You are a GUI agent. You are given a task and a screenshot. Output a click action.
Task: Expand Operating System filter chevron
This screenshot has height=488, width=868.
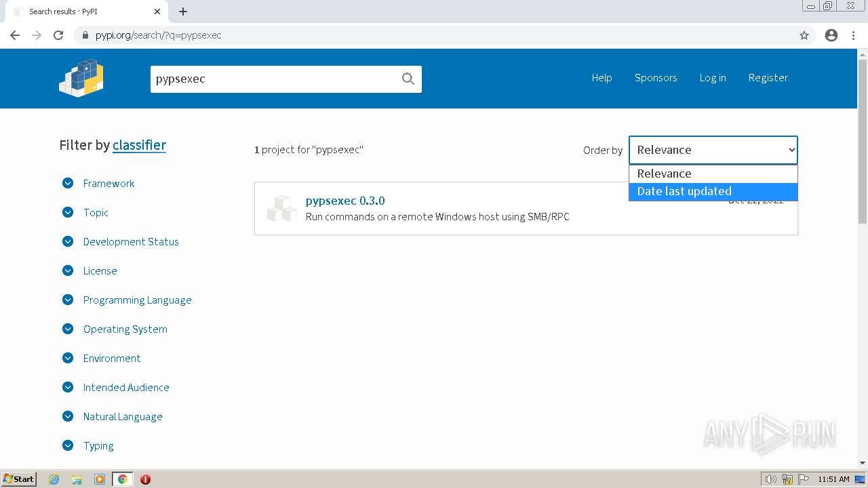click(68, 329)
